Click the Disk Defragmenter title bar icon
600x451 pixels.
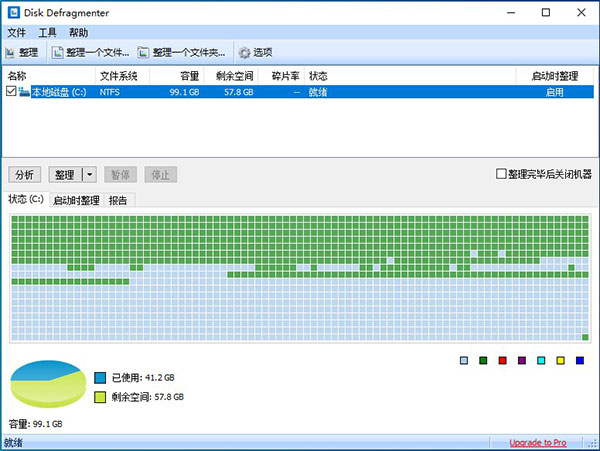tap(11, 13)
